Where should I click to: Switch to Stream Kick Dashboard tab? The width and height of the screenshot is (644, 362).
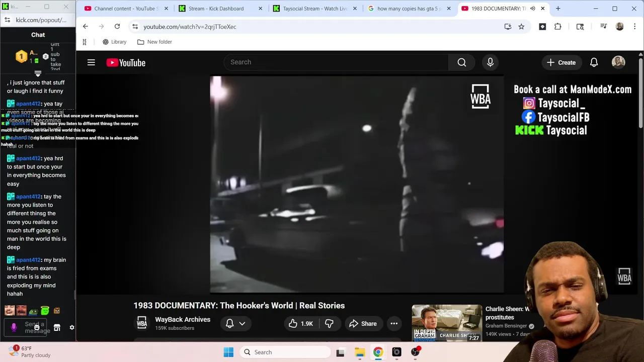click(x=220, y=9)
